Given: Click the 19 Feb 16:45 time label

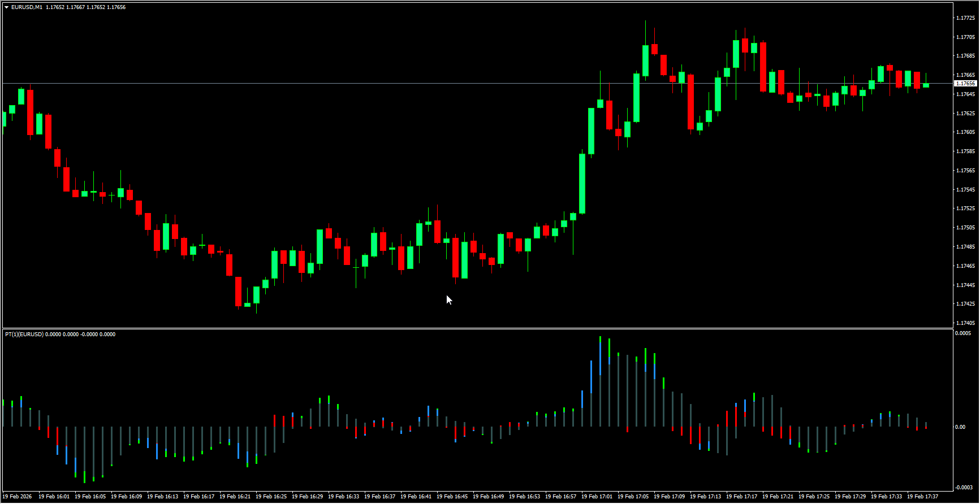Looking at the screenshot, I should [452, 497].
